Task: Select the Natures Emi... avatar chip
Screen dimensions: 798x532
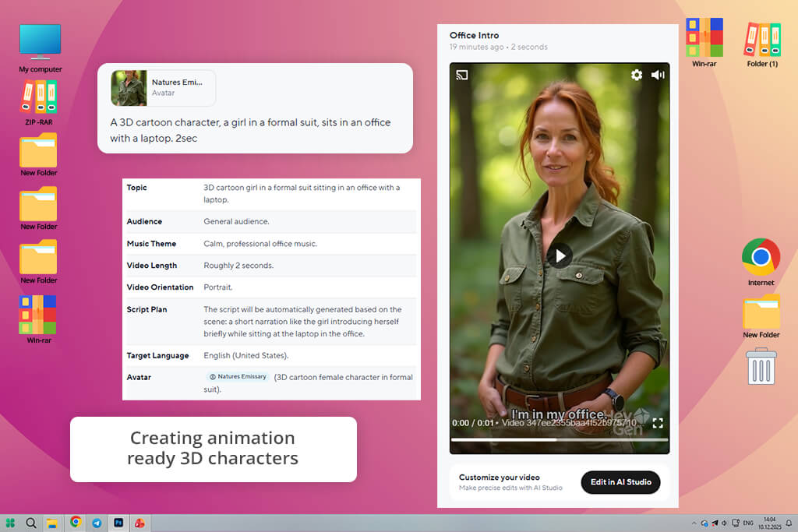Action: click(x=164, y=88)
